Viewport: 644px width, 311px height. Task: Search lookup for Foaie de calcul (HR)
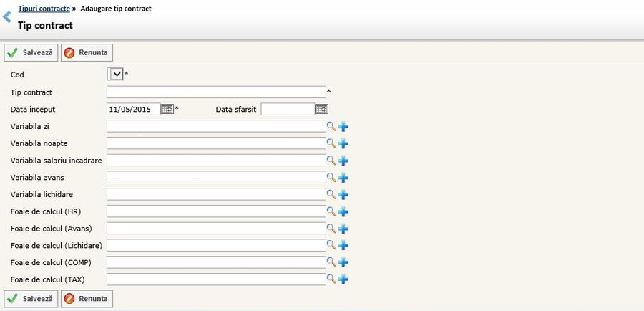tap(331, 211)
